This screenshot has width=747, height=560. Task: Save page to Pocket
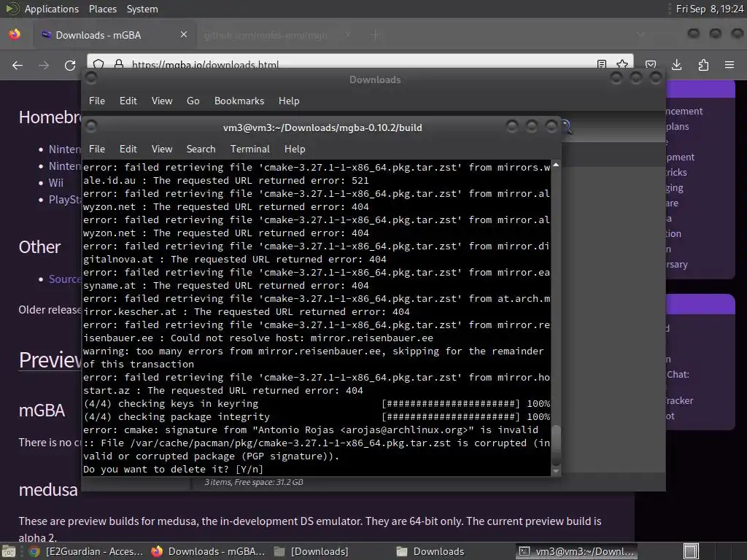pos(651,65)
